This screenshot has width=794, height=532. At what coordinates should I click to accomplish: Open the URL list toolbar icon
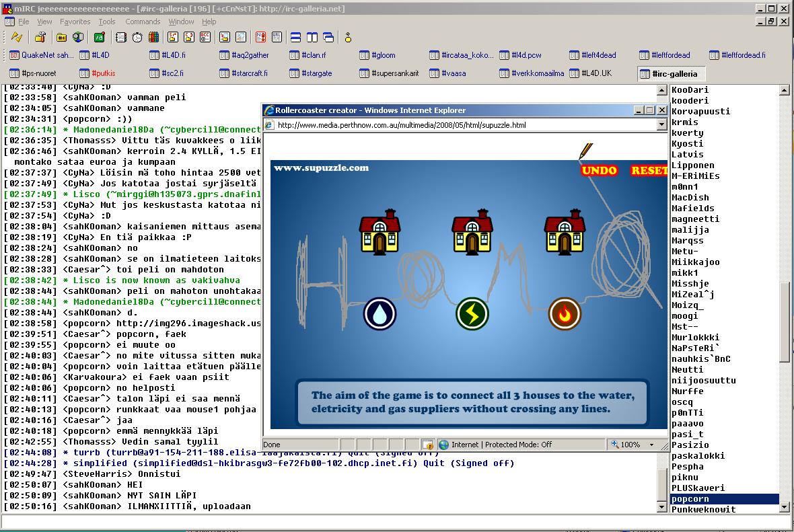pos(277,37)
